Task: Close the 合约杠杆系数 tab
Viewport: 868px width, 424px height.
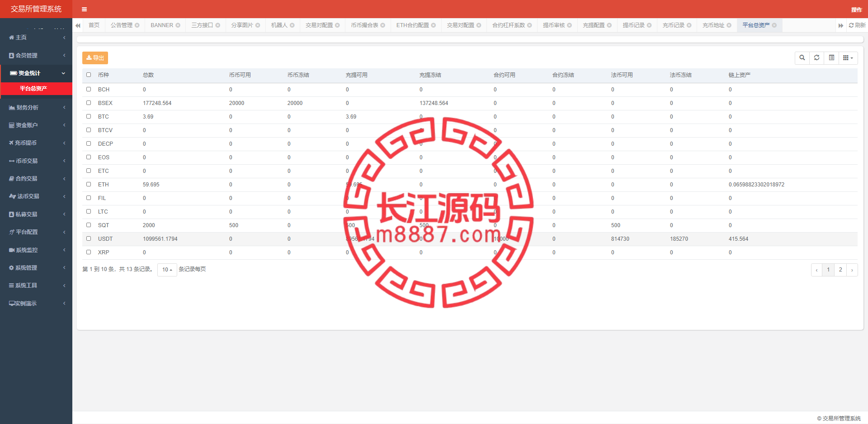Action: click(x=529, y=25)
